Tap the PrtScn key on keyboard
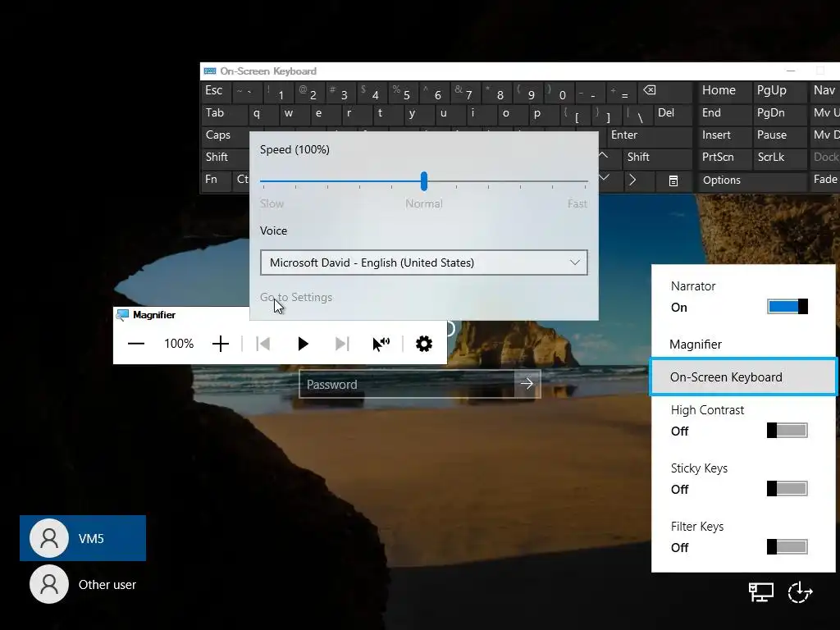 tap(724, 157)
